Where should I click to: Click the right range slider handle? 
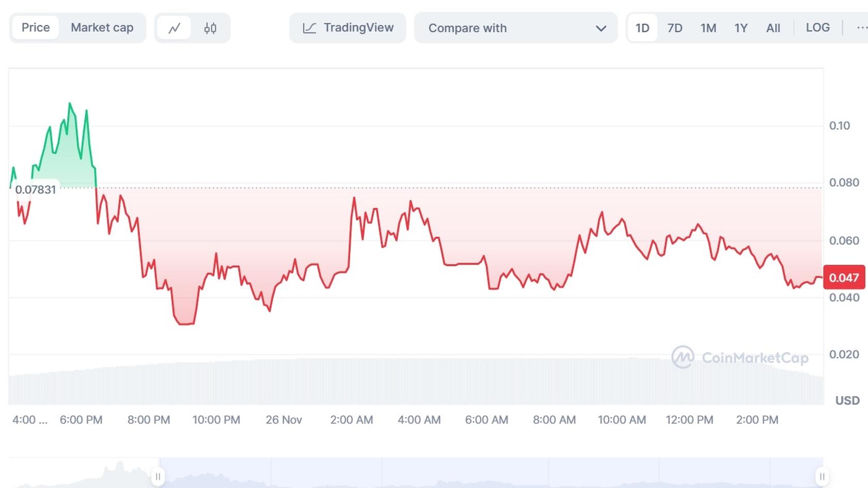coord(822,477)
